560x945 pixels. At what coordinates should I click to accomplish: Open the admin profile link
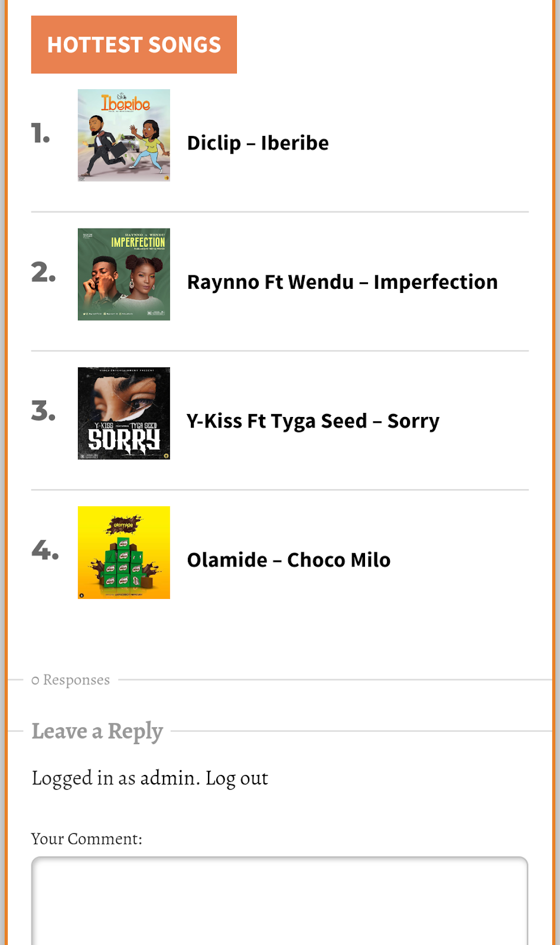point(167,778)
